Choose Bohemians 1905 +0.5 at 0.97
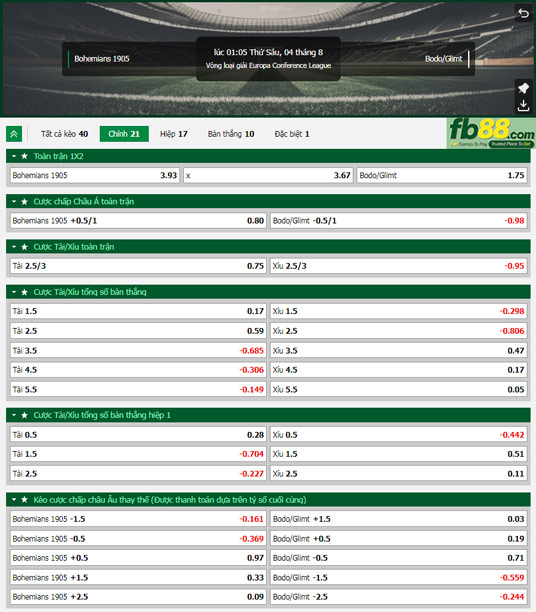Viewport: 536px width, 612px height. tap(138, 558)
